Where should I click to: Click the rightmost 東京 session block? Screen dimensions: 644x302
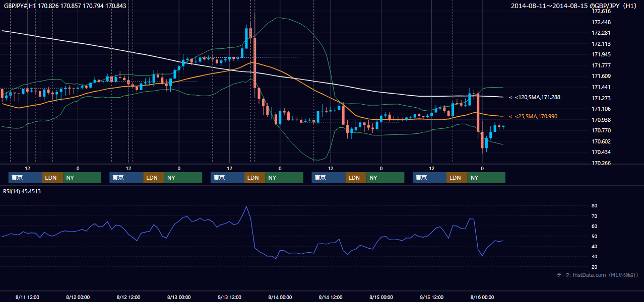pos(429,178)
